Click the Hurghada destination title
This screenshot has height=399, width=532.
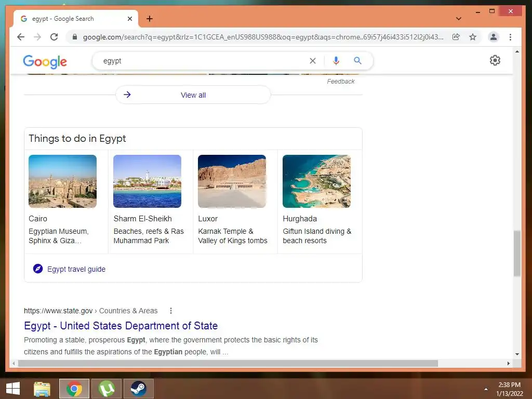pos(300,219)
